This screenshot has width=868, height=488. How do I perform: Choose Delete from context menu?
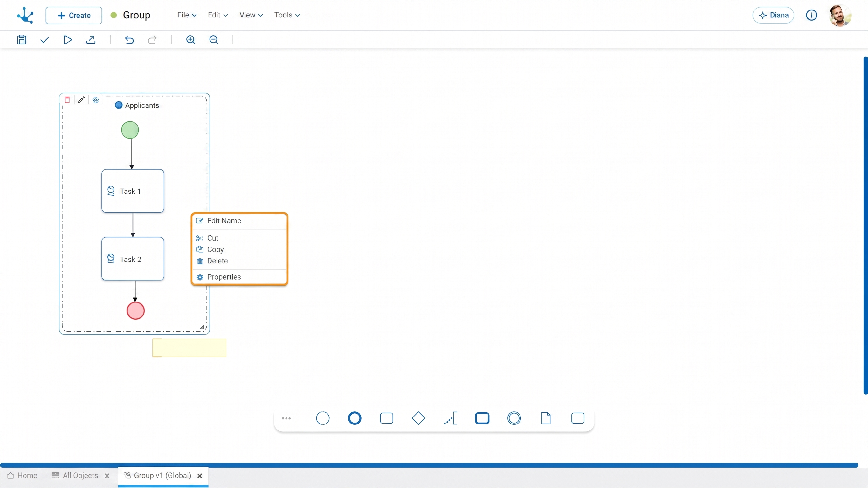click(240, 261)
